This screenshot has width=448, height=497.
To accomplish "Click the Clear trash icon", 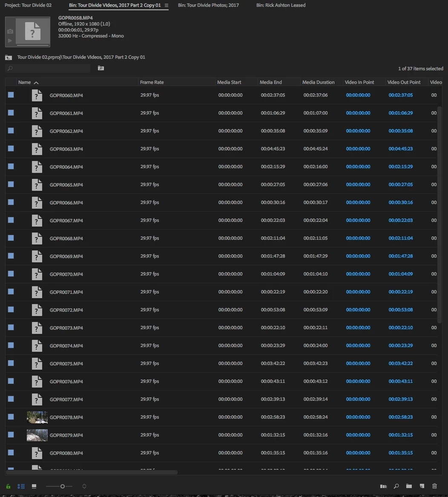I will [x=435, y=486].
